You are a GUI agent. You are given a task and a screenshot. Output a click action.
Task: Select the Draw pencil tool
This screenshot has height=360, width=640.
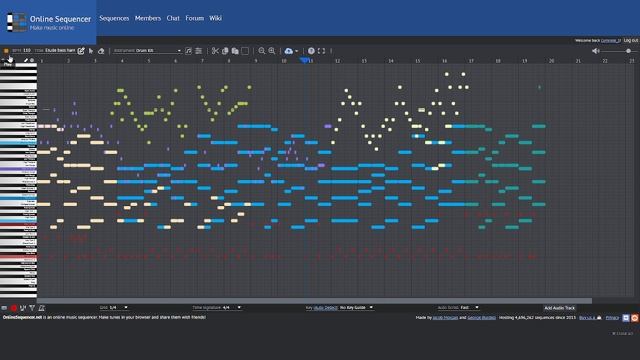81,51
